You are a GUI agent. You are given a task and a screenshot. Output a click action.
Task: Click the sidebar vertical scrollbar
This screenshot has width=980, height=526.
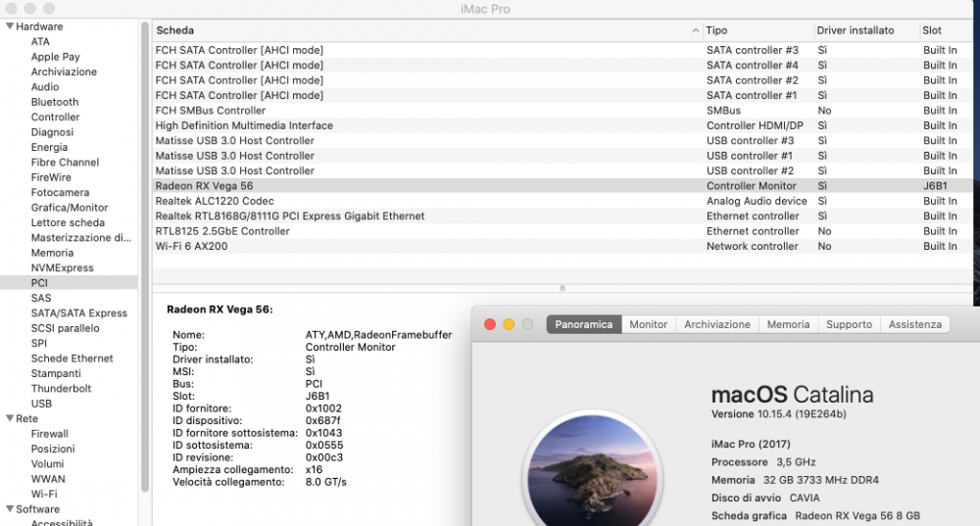(x=145, y=256)
